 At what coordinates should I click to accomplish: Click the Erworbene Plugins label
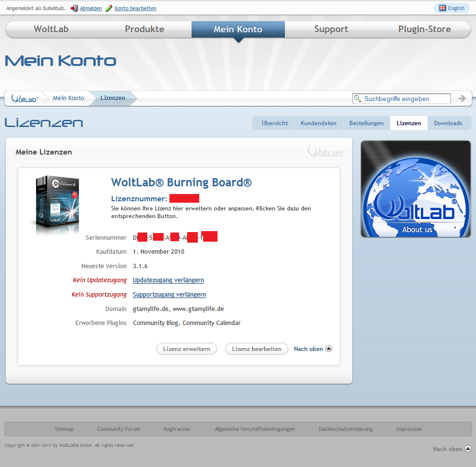tap(101, 323)
